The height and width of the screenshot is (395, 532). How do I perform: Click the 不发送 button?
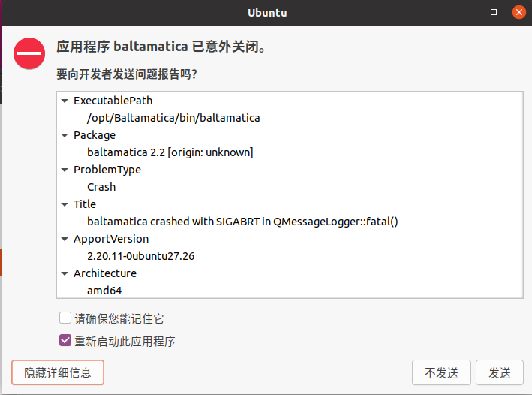point(441,372)
